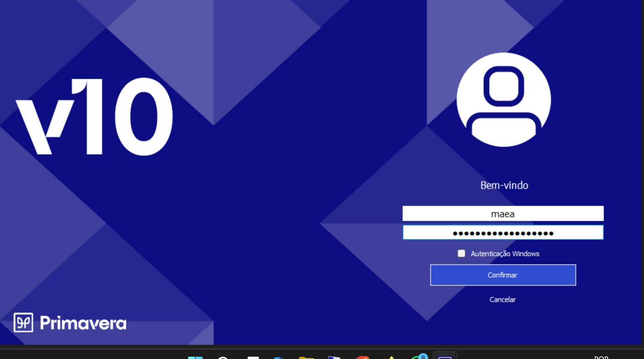
Task: Click the user avatar icon
Action: coord(504,100)
